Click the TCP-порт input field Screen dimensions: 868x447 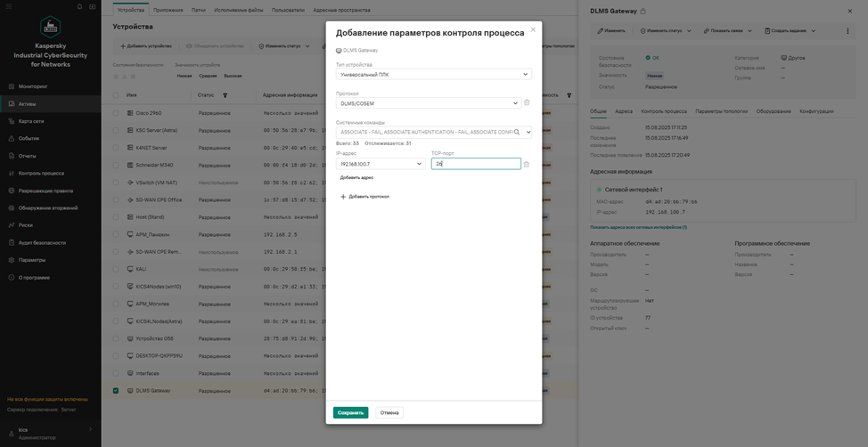(476, 164)
